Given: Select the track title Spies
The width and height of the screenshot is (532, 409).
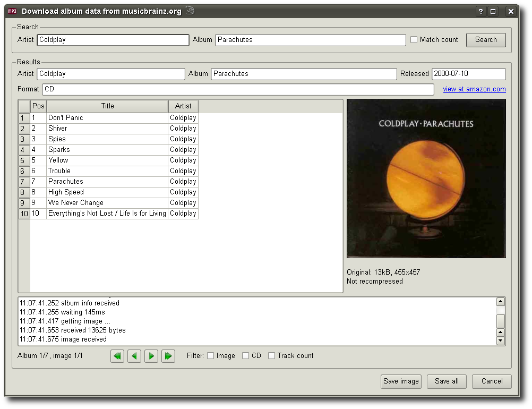Looking at the screenshot, I should coord(107,139).
